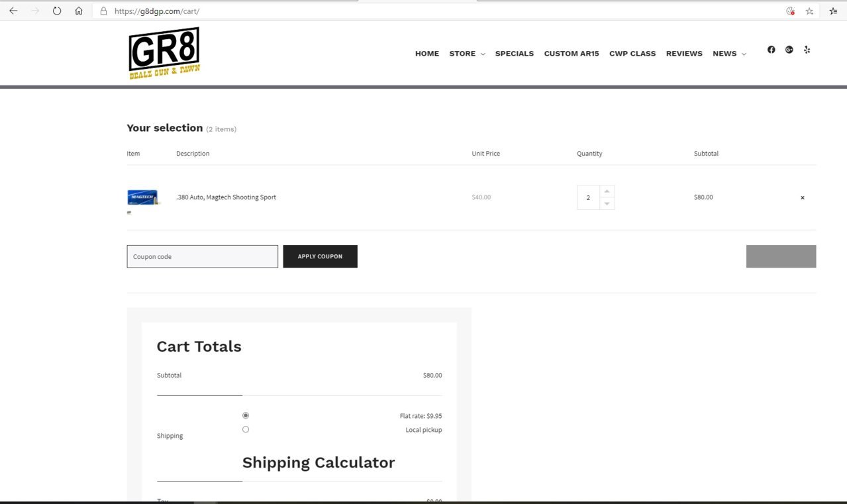Viewport: 847px width, 504px height.
Task: Open the SPECIALS menu item
Action: [x=515, y=54]
